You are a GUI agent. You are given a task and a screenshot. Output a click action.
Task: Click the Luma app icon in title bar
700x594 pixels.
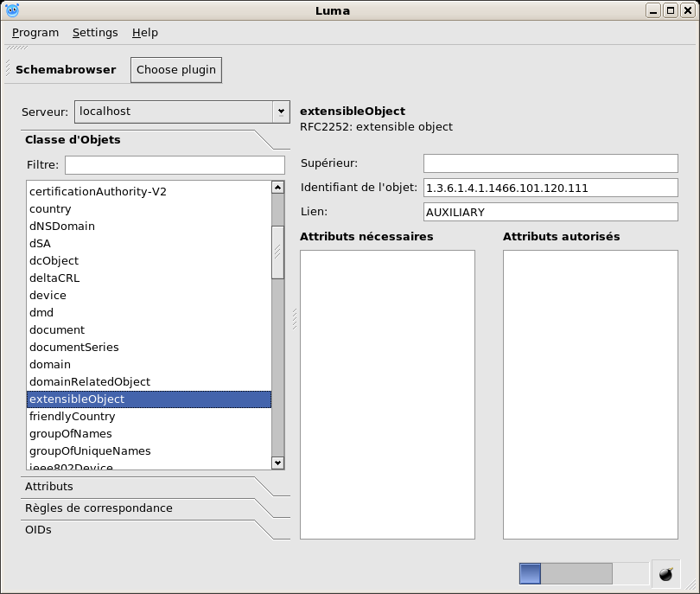pyautogui.click(x=13, y=10)
